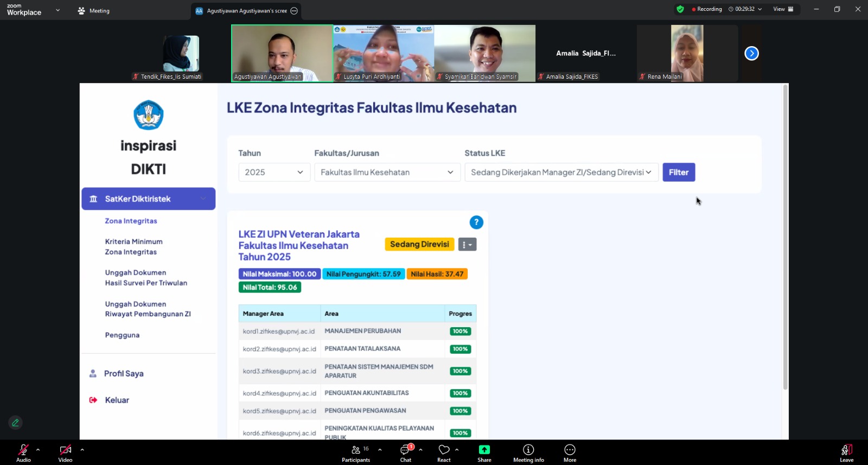Show next participants with arrow button

[751, 53]
